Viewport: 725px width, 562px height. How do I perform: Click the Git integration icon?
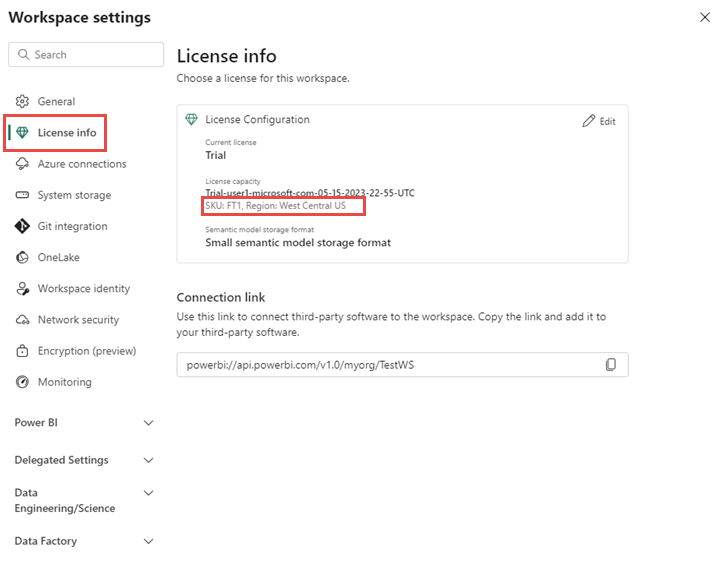click(23, 226)
